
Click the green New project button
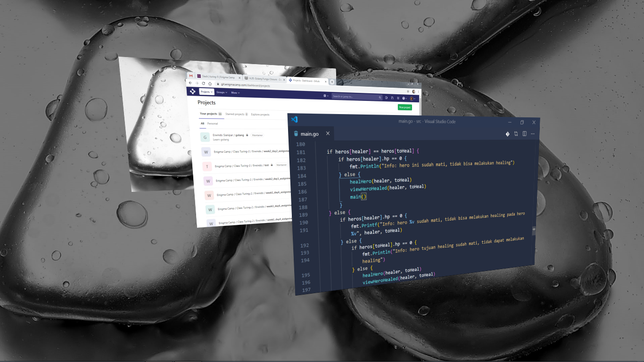coord(405,107)
